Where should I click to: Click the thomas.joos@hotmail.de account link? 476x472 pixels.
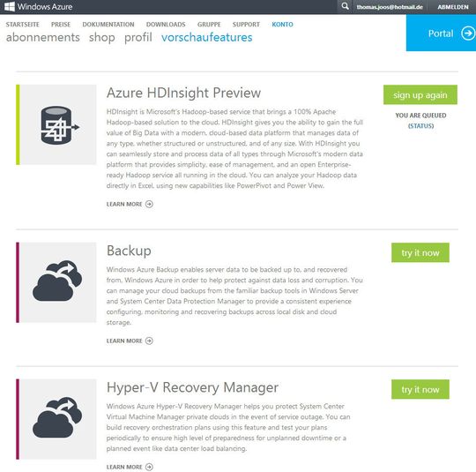[x=390, y=7]
